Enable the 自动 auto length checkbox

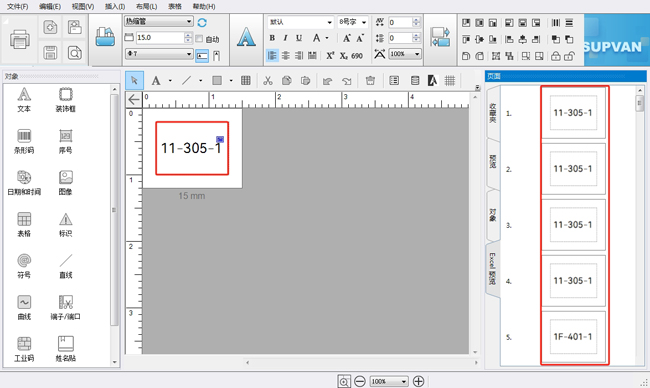point(199,39)
